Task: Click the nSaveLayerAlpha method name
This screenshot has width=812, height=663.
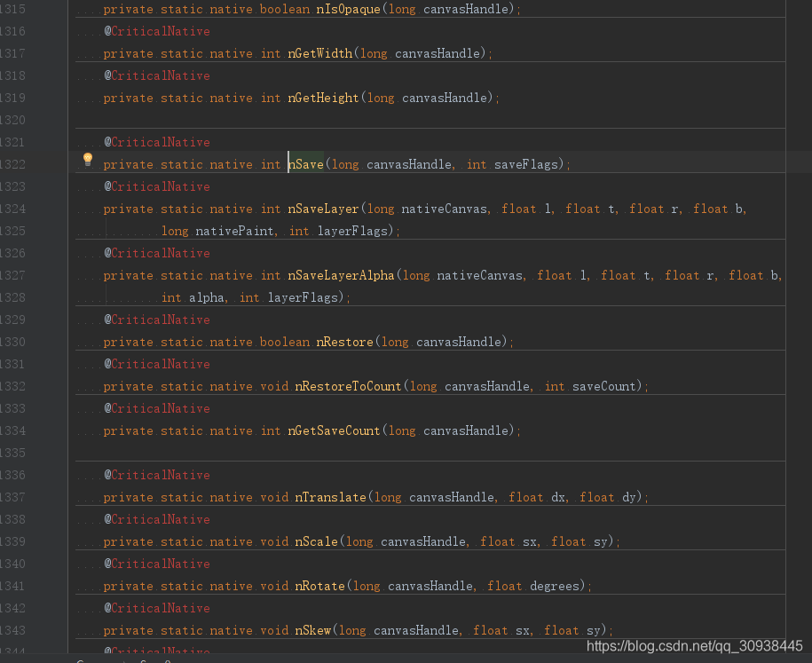Action: point(342,275)
